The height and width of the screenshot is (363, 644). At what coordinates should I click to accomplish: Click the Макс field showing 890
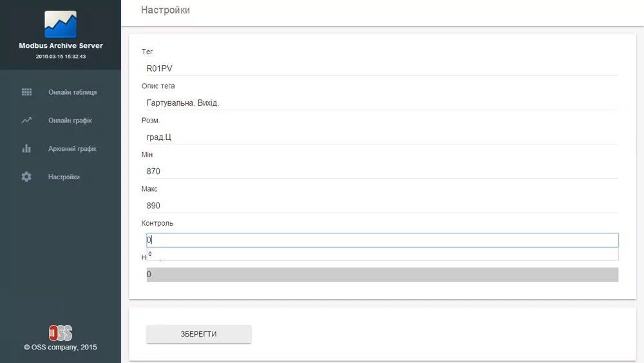382,206
